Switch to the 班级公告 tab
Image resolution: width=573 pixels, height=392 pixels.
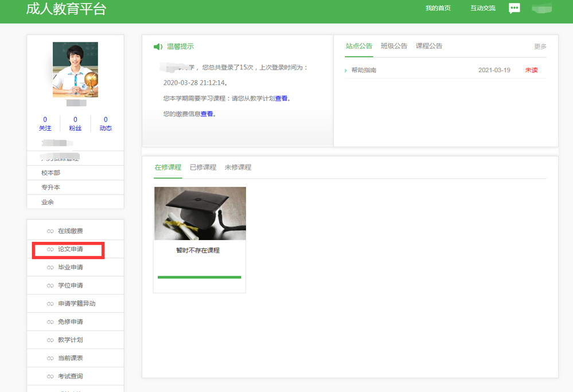pyautogui.click(x=393, y=46)
